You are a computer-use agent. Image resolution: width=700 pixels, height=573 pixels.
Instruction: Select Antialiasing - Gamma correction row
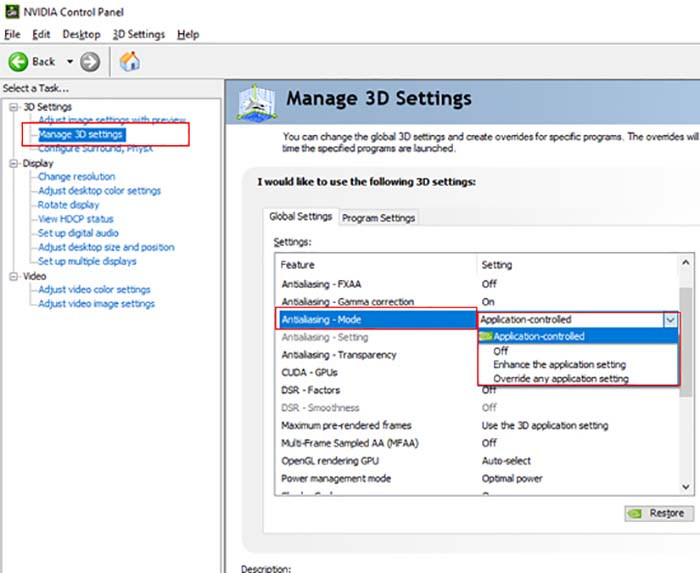477,302
